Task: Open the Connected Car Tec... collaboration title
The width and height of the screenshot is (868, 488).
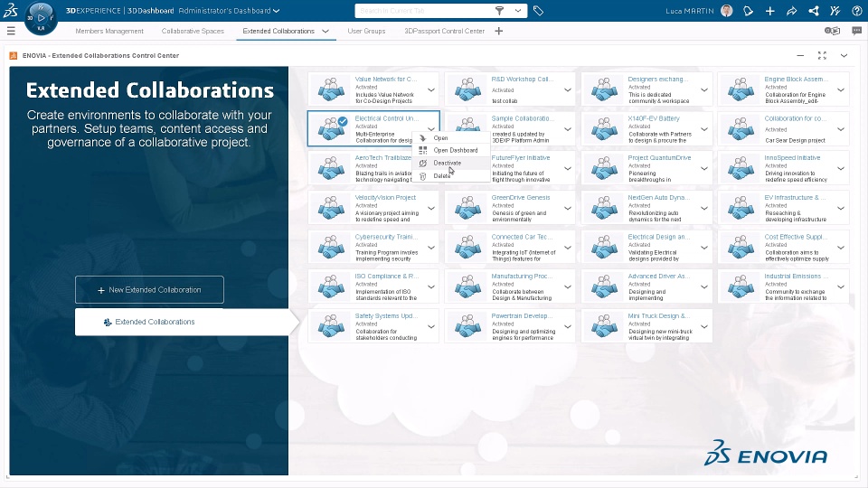Action: 522,237
